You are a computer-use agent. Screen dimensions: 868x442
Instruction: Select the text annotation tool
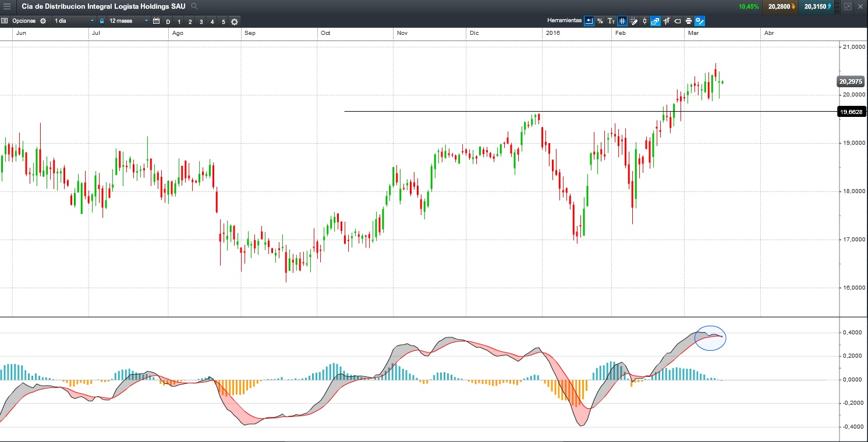(611, 21)
